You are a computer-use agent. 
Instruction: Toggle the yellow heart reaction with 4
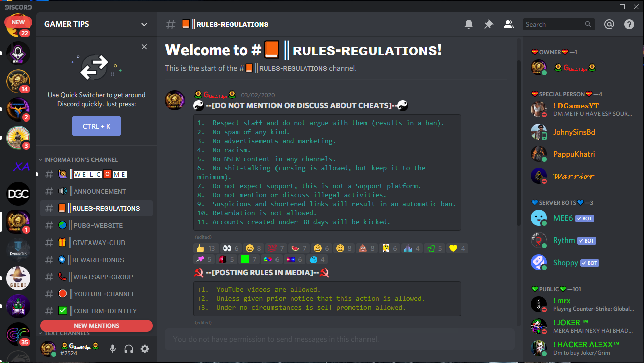click(457, 248)
